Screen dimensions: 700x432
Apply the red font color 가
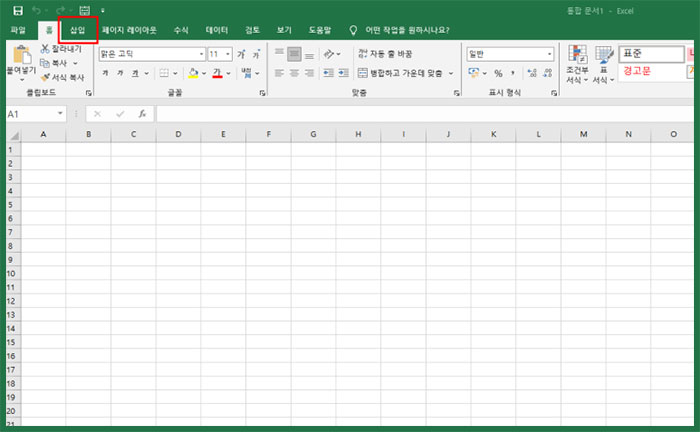tap(217, 73)
